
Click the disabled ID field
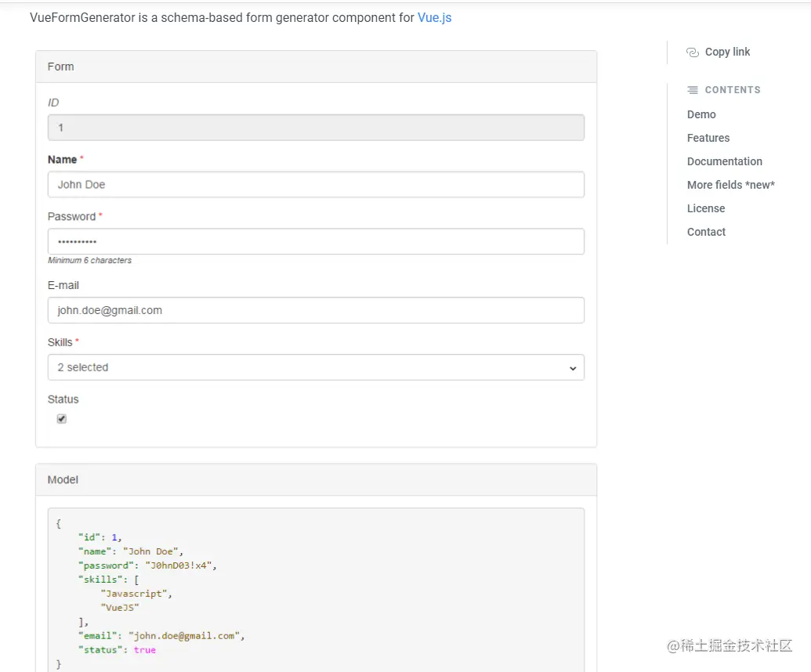316,128
